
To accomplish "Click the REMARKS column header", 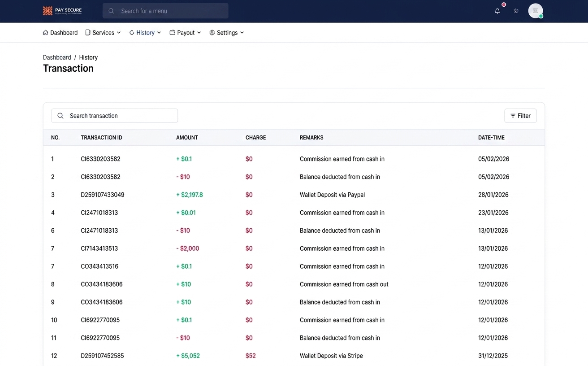I will 311,138.
